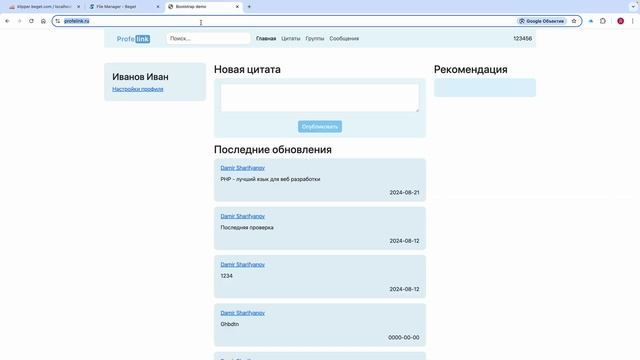
Task: Click the Иванов Иван profile name
Action: point(140,77)
